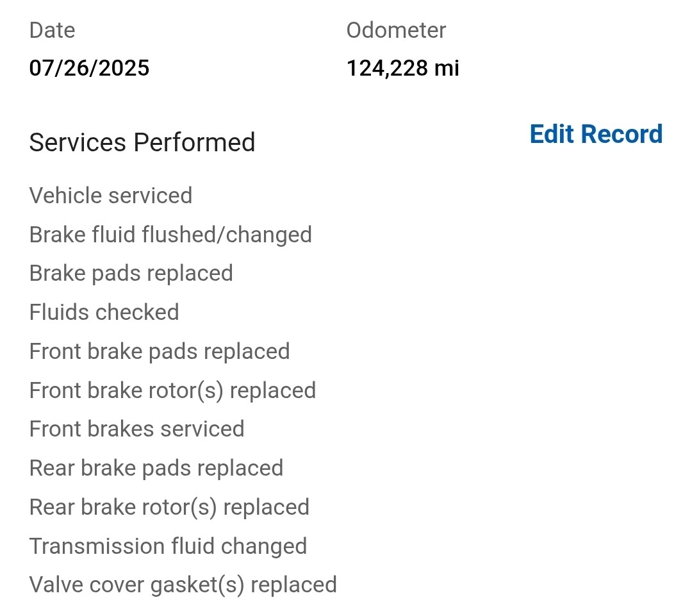The image size is (692, 616).
Task: Click Valve cover gasket(s) replaced entry
Action: (183, 585)
